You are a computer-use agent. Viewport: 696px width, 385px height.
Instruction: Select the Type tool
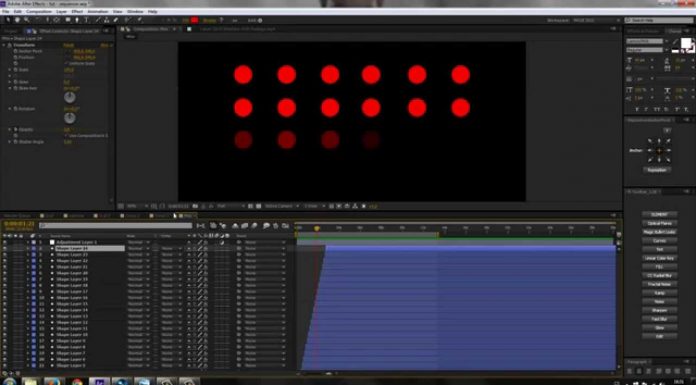pyautogui.click(x=86, y=20)
